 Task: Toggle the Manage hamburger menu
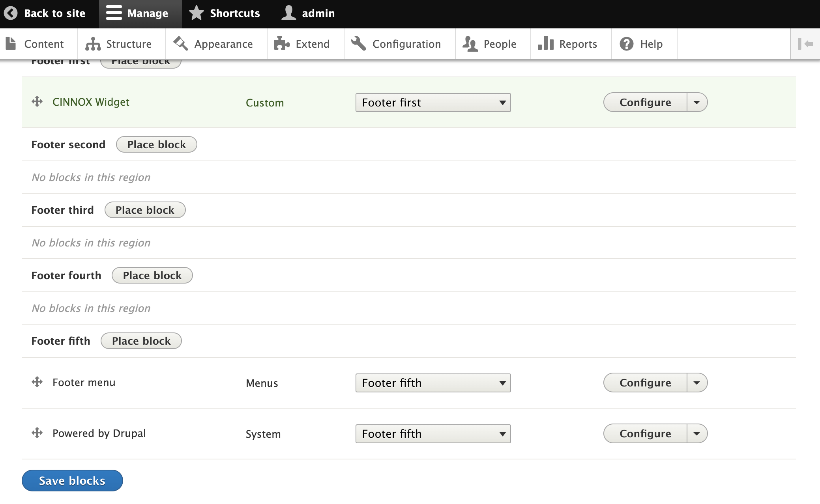[x=114, y=13]
